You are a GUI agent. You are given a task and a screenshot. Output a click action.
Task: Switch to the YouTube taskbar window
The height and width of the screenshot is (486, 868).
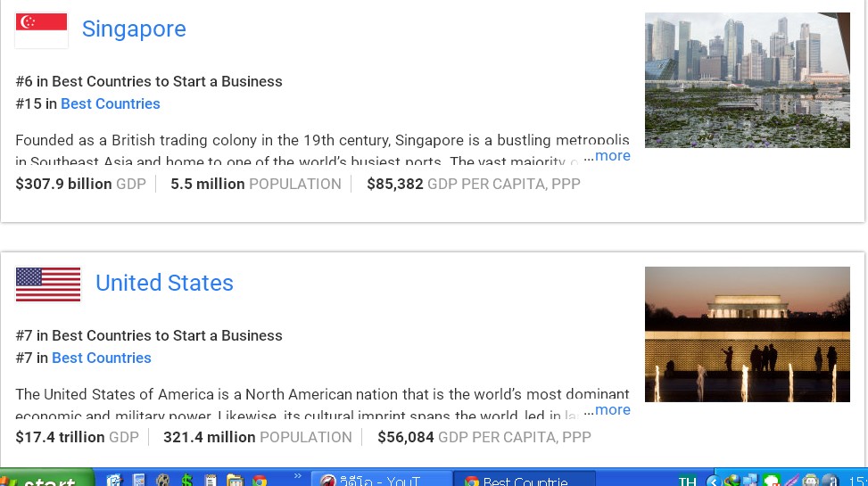coord(381,481)
